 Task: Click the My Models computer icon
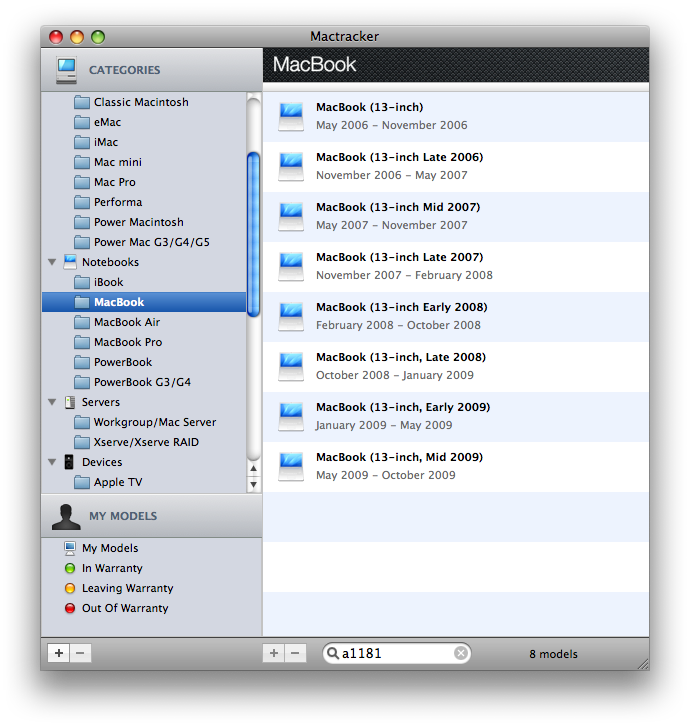(x=70, y=548)
